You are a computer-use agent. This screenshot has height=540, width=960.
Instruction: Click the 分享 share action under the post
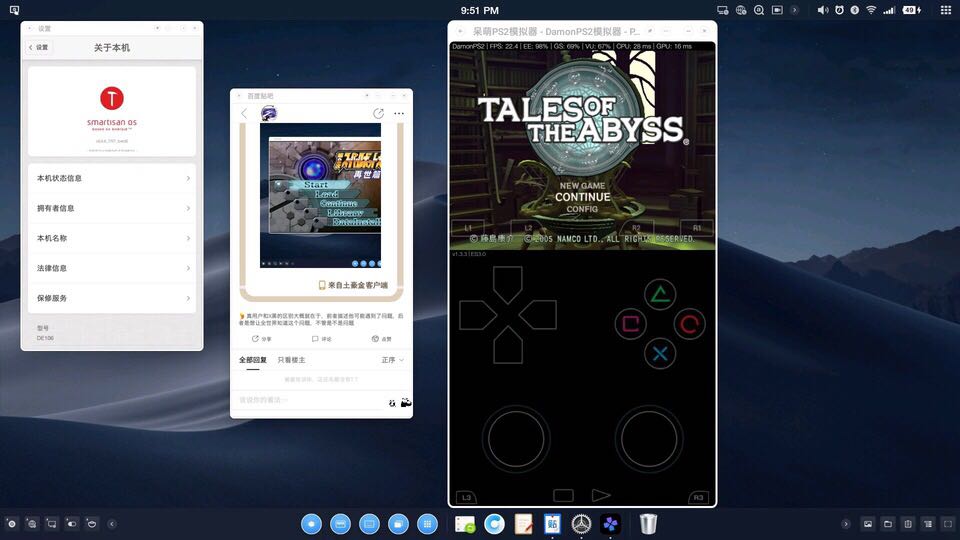pyautogui.click(x=261, y=339)
